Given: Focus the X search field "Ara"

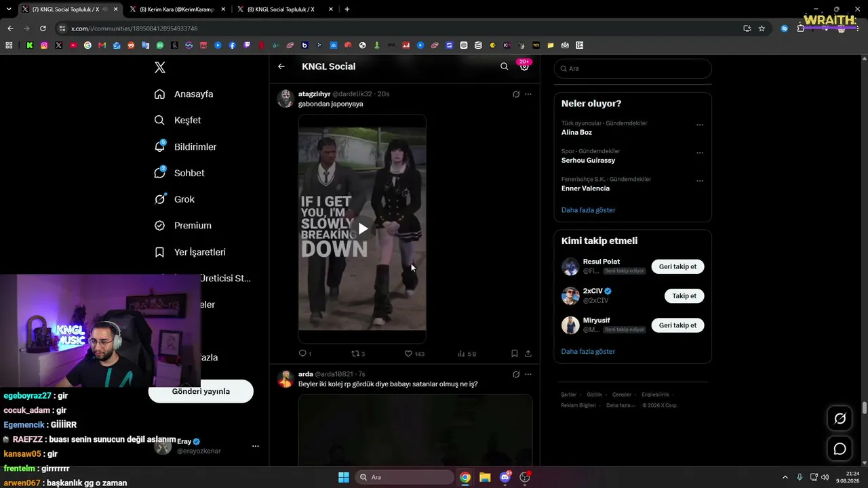Looking at the screenshot, I should [633, 68].
